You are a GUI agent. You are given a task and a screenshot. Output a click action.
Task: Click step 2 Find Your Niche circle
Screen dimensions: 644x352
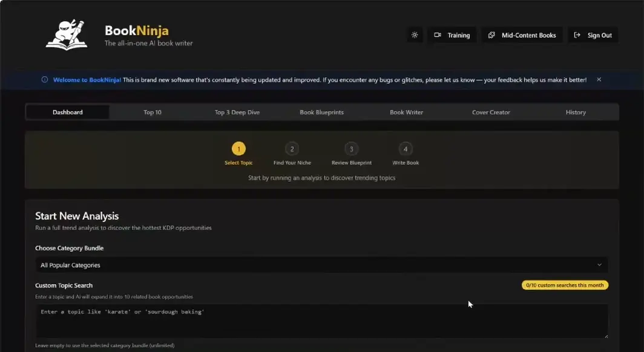click(292, 149)
